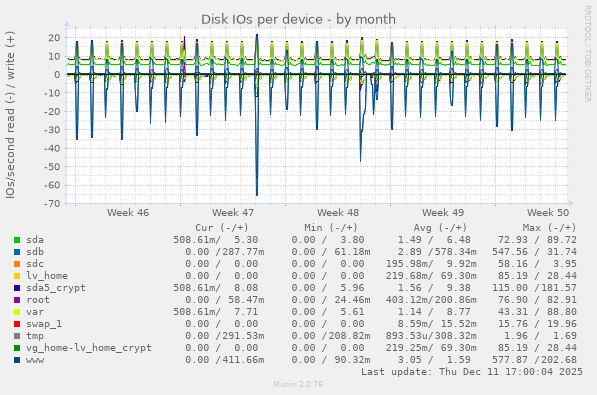Select the tmp legend label
Viewport: 597px width, 395px height.
[x=35, y=336]
